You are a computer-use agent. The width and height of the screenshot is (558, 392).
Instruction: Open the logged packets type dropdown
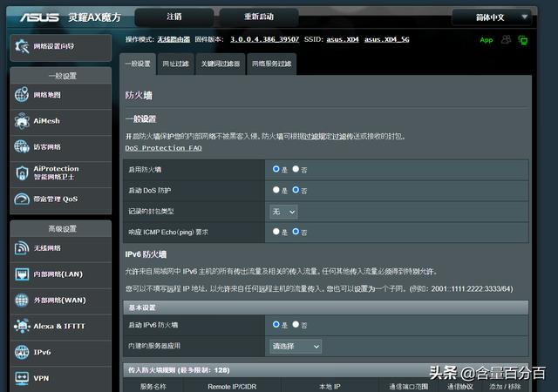coord(283,212)
